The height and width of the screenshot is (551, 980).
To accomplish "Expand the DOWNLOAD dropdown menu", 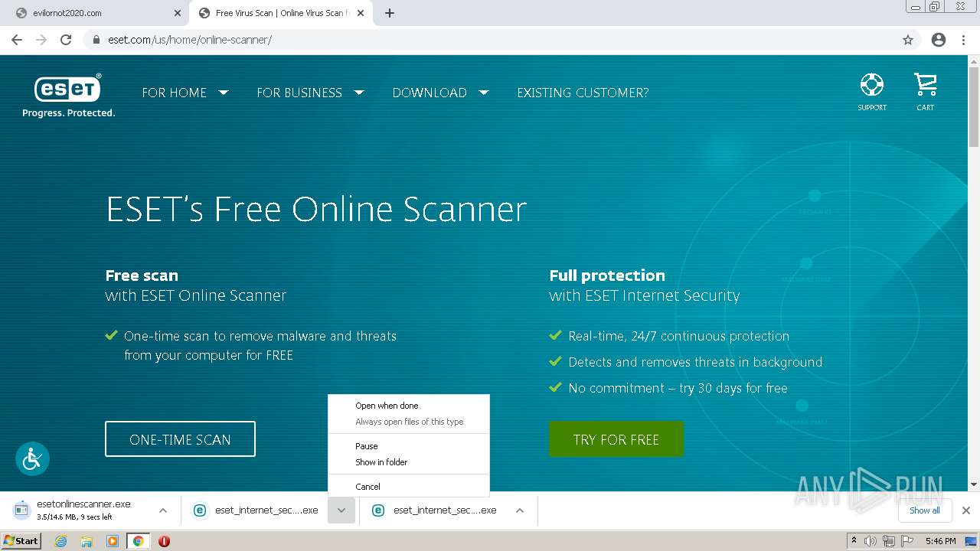I will tap(440, 93).
